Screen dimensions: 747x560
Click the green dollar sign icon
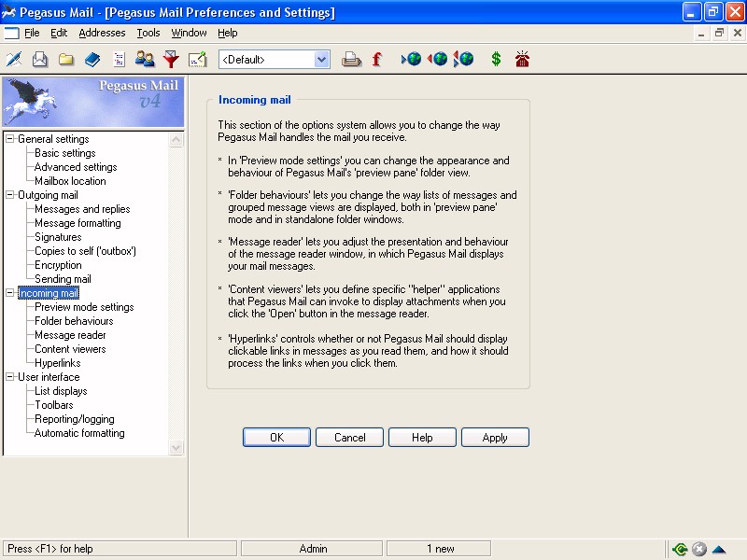497,59
